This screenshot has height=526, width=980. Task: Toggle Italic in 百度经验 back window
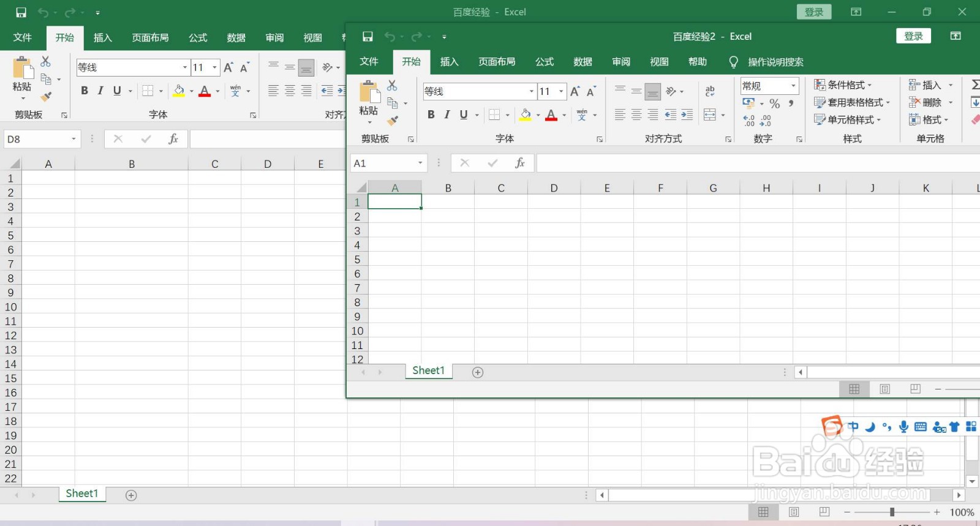point(100,91)
